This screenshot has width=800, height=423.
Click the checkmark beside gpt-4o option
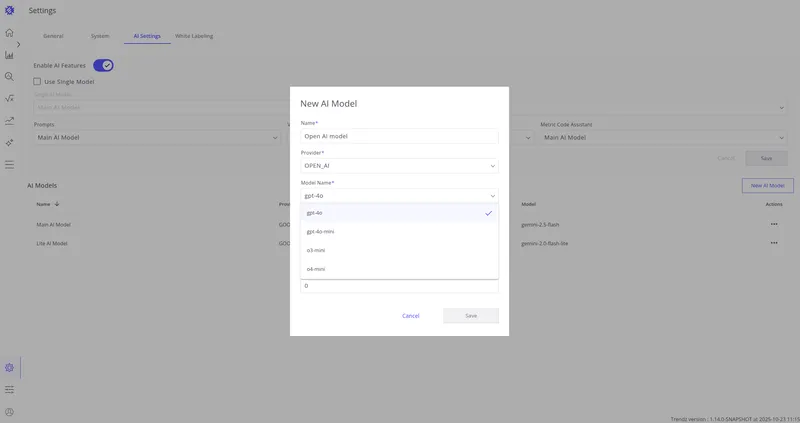[x=488, y=213]
